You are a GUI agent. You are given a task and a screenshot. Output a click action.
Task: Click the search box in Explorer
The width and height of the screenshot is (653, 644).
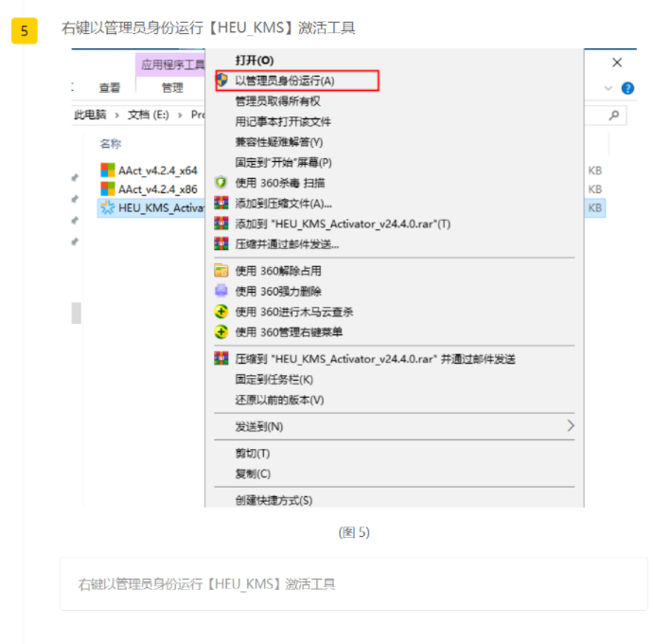click(x=605, y=115)
